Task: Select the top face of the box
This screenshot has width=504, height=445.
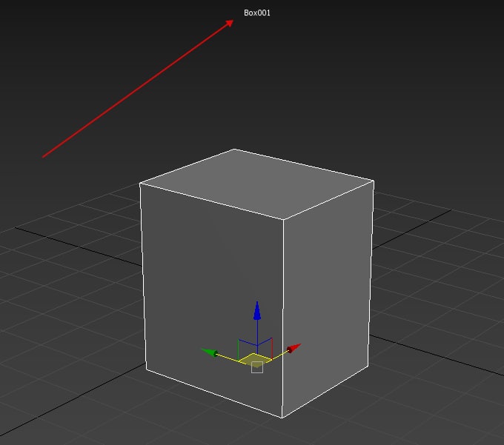Action: (257, 184)
